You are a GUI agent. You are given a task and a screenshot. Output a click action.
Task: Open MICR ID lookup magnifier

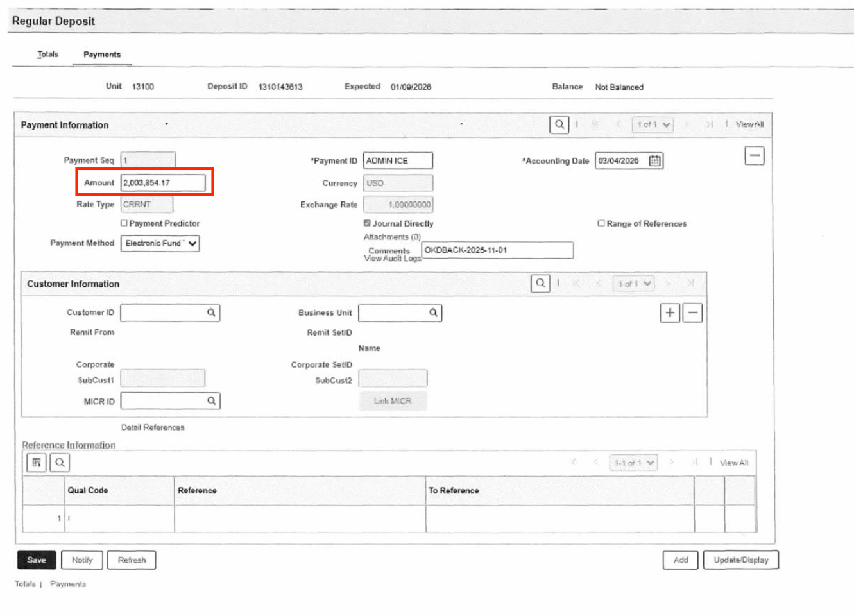click(x=211, y=401)
